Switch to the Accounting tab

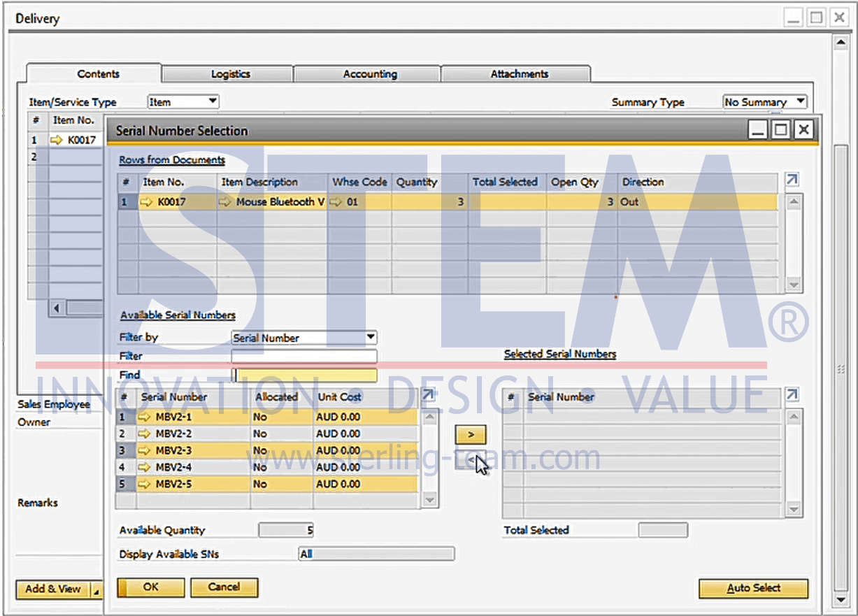click(x=369, y=74)
